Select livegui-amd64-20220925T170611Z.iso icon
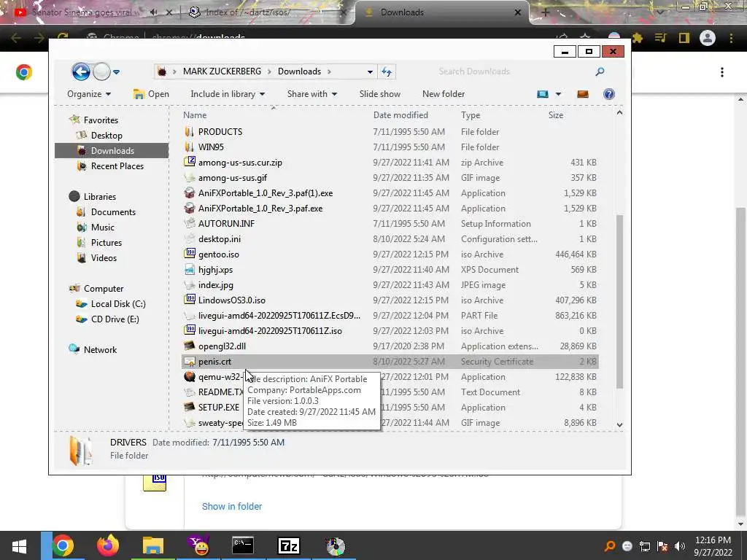Screen dimensions: 747x560 point(190,330)
